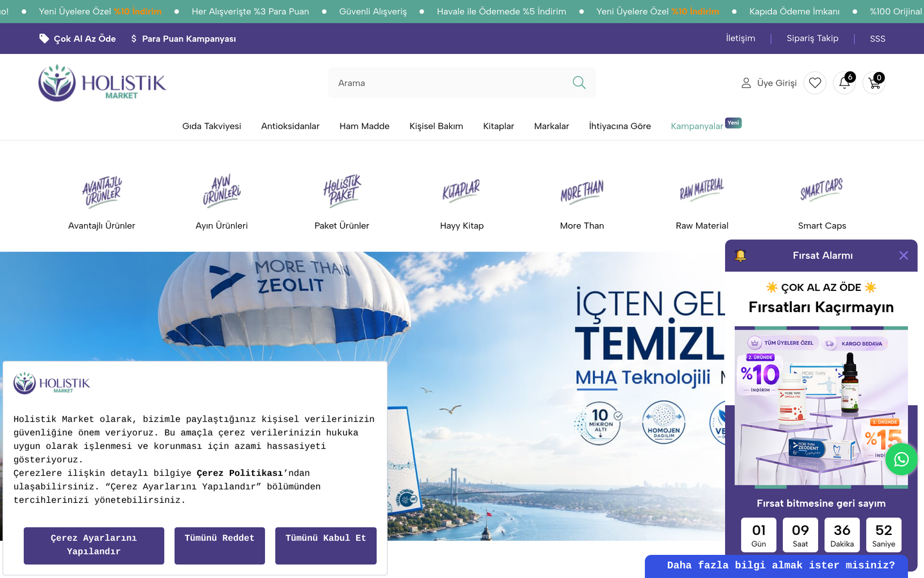This screenshot has width=924, height=578.
Task: Open Çerez Ayarlarını Yapılandır settings
Action: (94, 546)
